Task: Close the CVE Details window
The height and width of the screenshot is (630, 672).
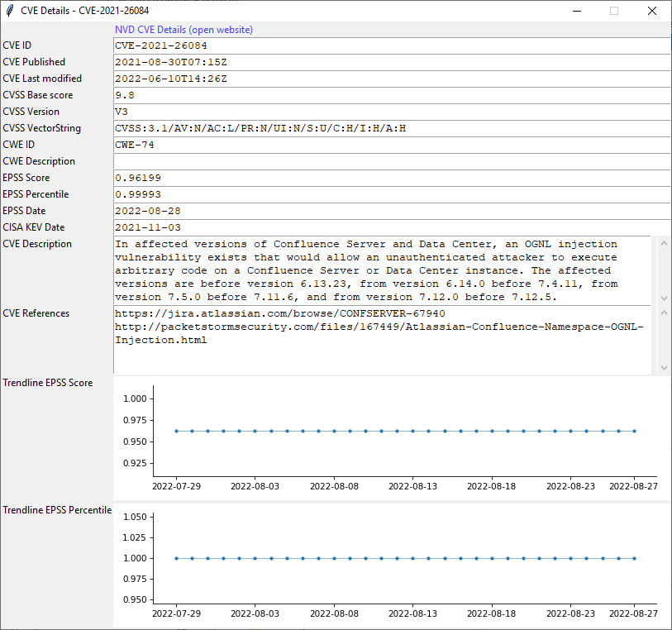Action: [x=652, y=11]
